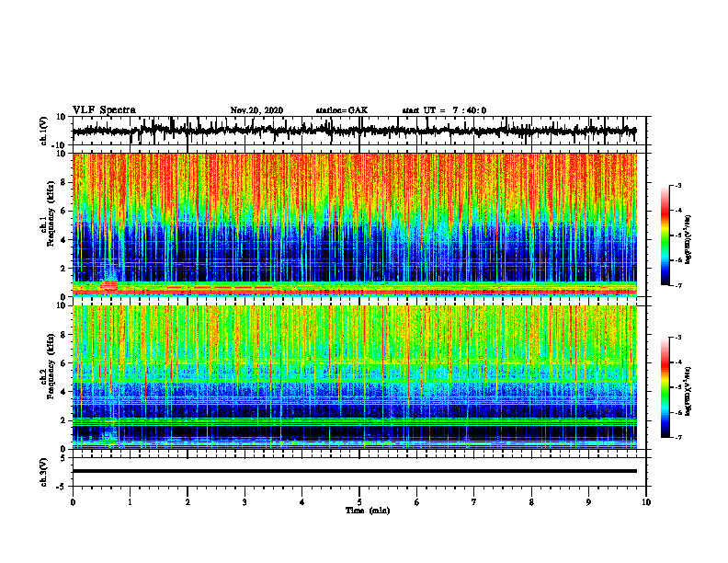Click the "-5" label on ch.1 color bar
Image resolution: width=728 pixels, height=563 pixels.
pos(677,236)
